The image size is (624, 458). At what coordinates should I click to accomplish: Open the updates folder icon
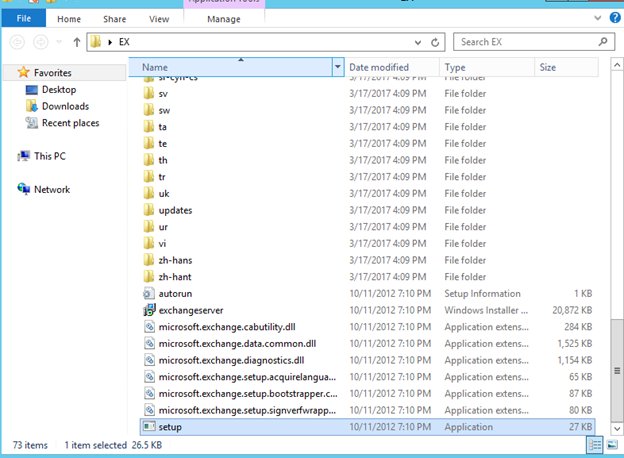(x=149, y=210)
